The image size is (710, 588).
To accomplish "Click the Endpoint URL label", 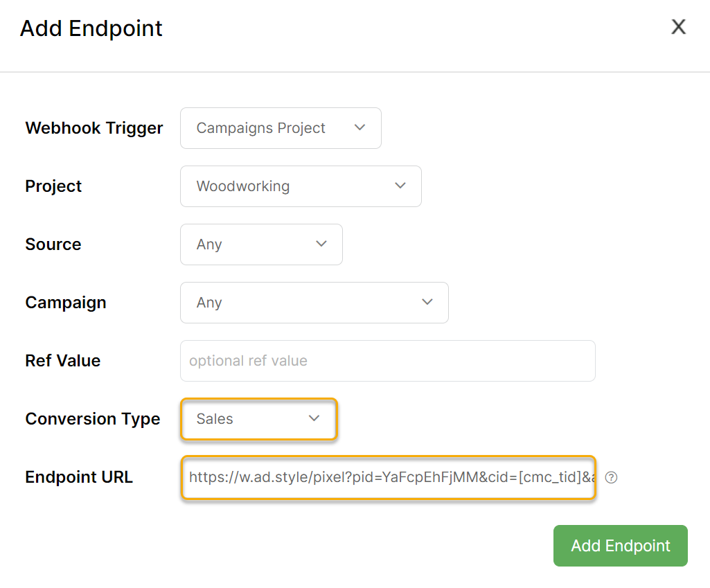I will [x=79, y=477].
